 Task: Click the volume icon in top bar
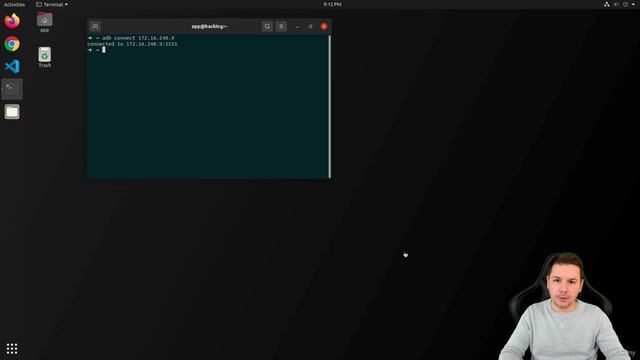click(x=616, y=4)
